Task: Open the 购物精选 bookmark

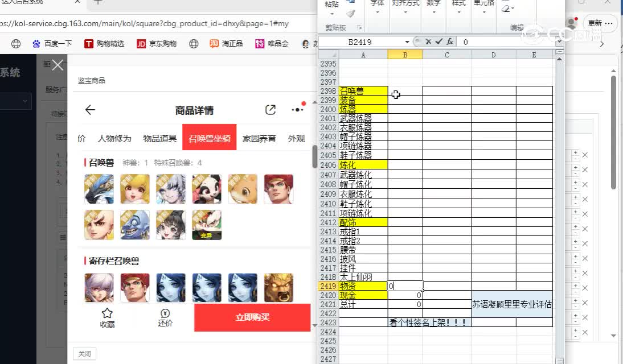Action: click(x=104, y=44)
